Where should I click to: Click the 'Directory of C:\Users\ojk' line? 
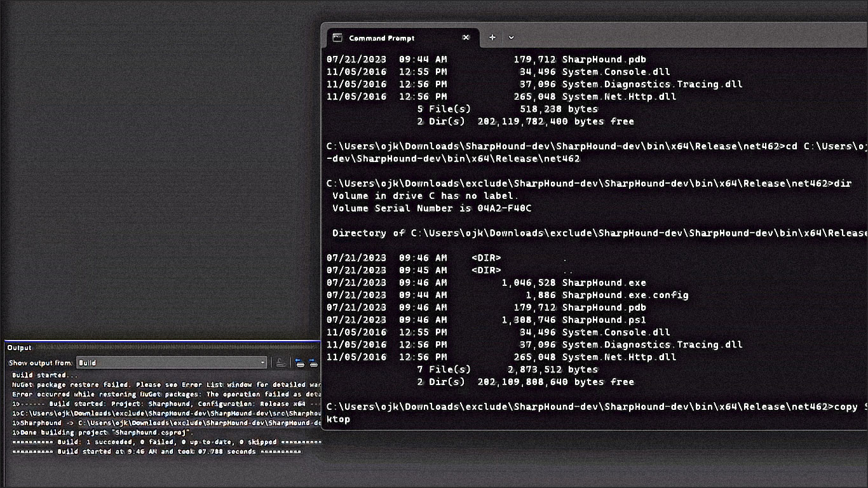point(599,233)
